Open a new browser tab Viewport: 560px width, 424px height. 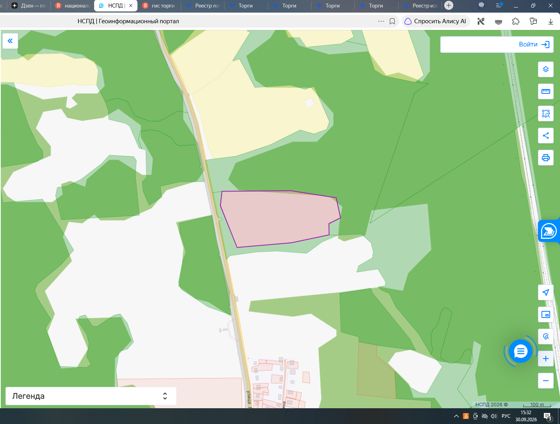pyautogui.click(x=449, y=5)
